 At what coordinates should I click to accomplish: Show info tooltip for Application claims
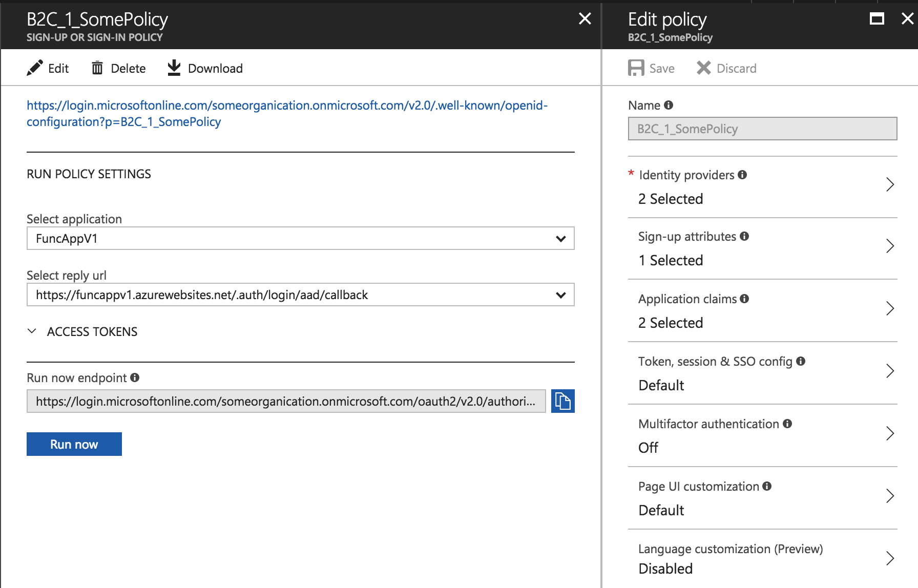744,299
